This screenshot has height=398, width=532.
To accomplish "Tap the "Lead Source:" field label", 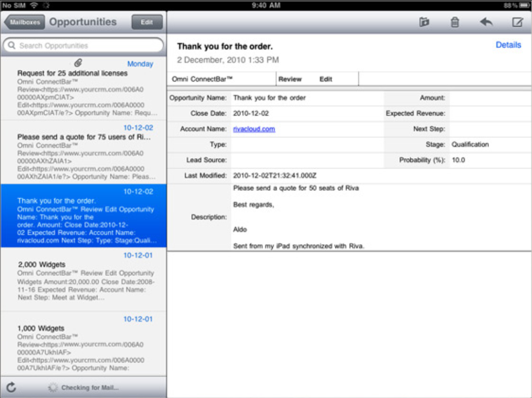I will (206, 160).
